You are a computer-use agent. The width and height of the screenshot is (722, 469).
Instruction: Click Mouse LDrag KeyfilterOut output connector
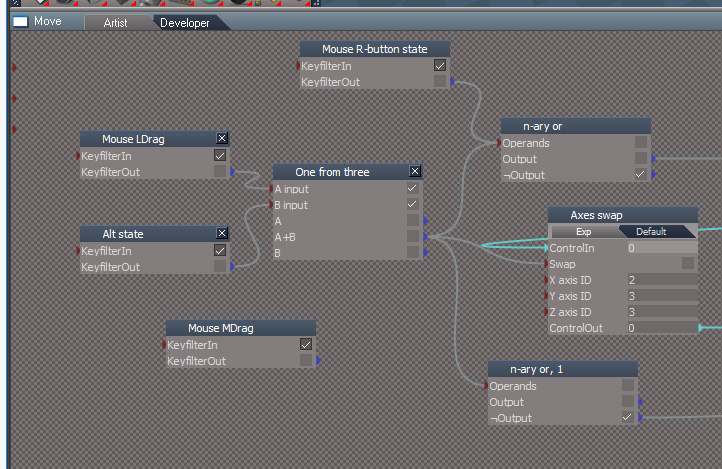coord(233,172)
